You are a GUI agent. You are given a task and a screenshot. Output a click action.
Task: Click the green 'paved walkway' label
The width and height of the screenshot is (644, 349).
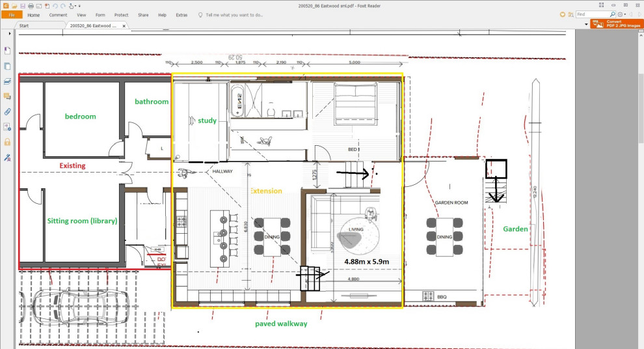coord(281,324)
